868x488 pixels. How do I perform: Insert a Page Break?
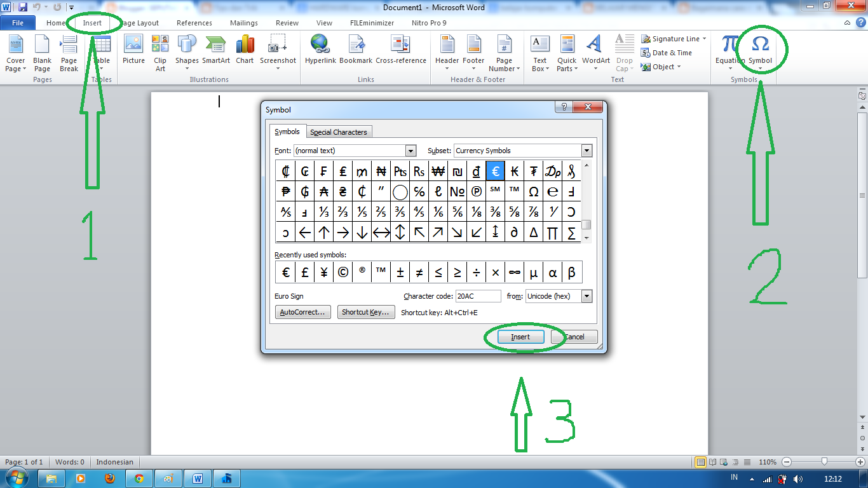point(69,53)
